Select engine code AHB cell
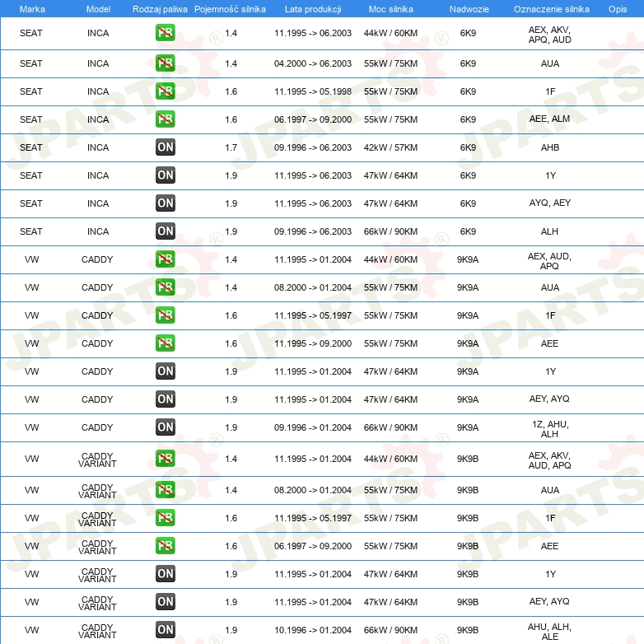 550,147
